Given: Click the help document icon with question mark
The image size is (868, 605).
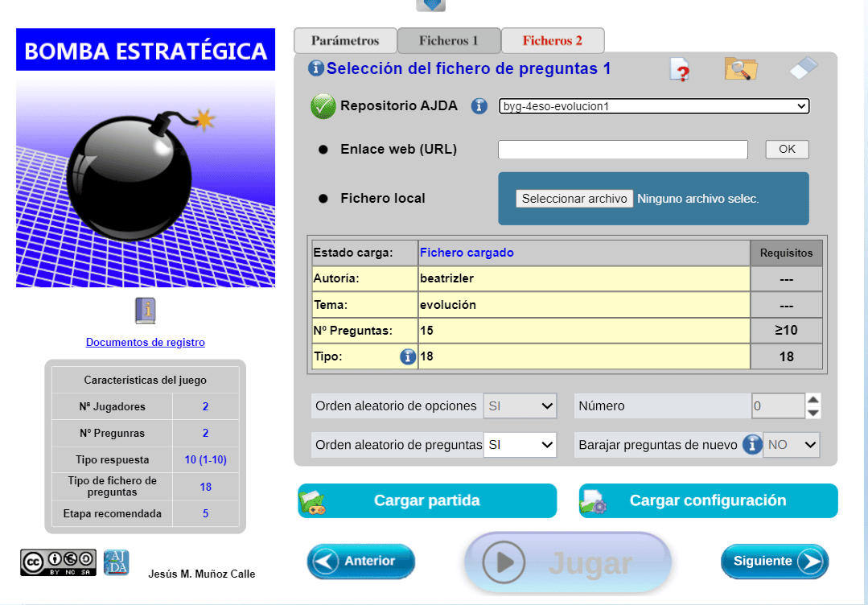Looking at the screenshot, I should [x=680, y=70].
